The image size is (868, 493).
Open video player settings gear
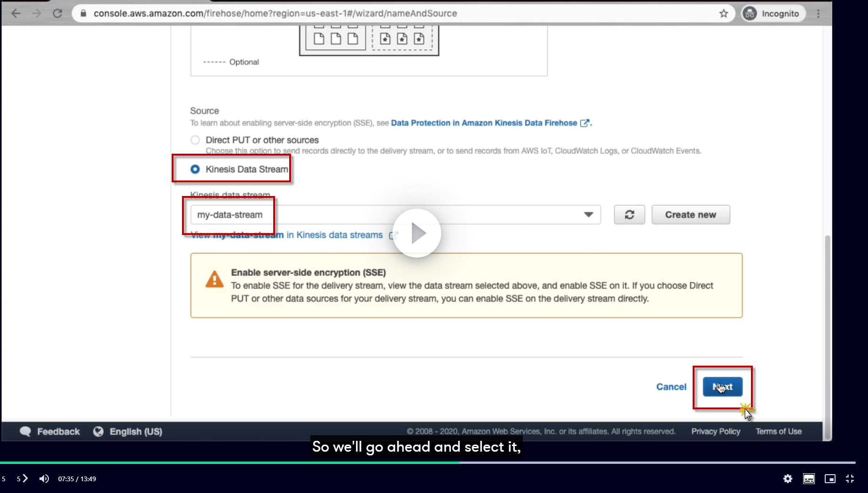coord(788,478)
